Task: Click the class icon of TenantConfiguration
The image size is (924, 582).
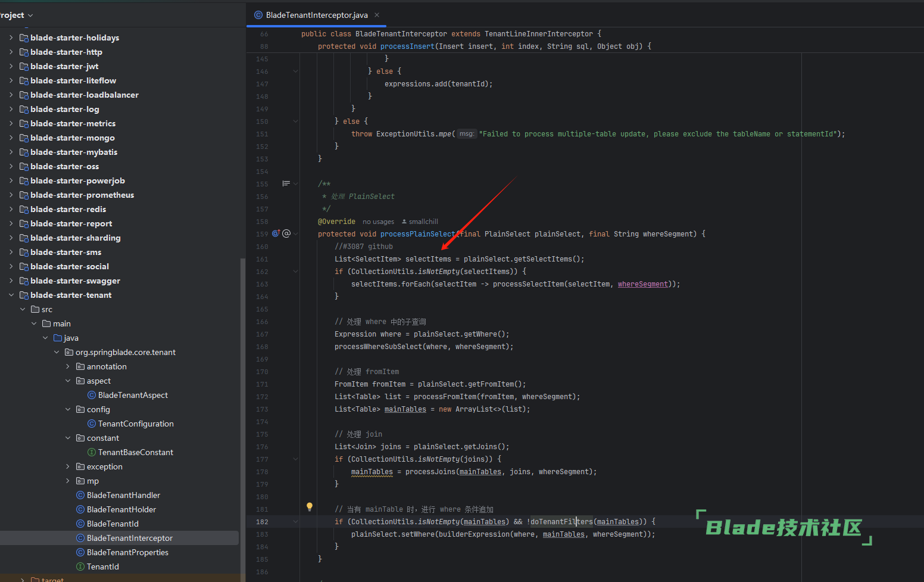Action: coord(92,424)
